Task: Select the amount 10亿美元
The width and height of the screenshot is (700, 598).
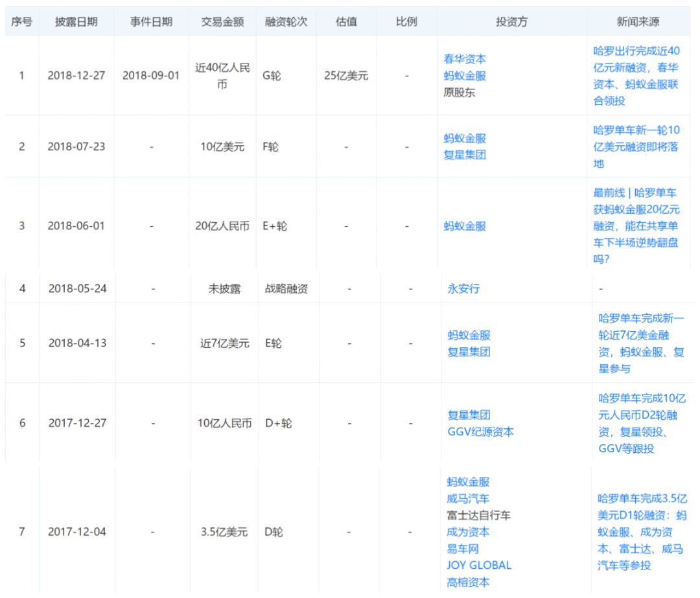Action: (x=222, y=147)
